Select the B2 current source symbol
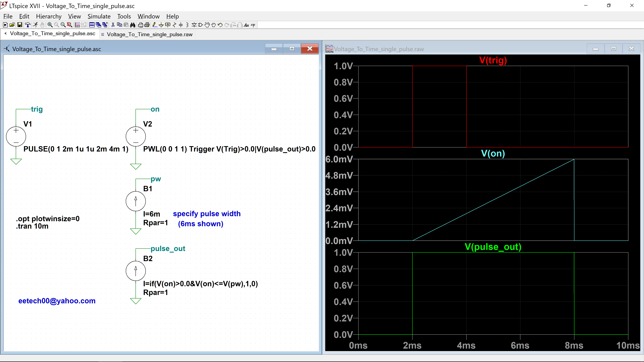 tap(136, 271)
